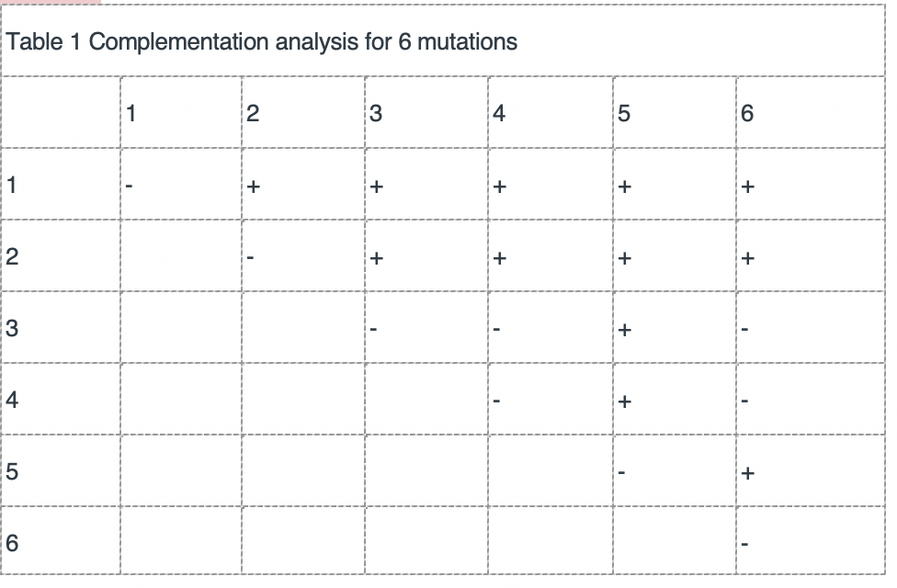
Task: Click the empty cell in row 6, column 1
Action: coord(181,540)
